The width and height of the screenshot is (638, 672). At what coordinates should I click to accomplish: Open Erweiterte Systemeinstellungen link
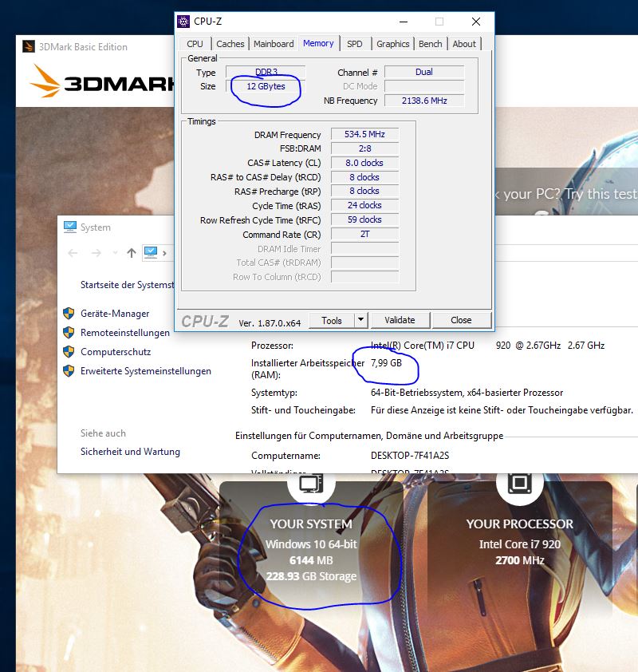pyautogui.click(x=146, y=371)
